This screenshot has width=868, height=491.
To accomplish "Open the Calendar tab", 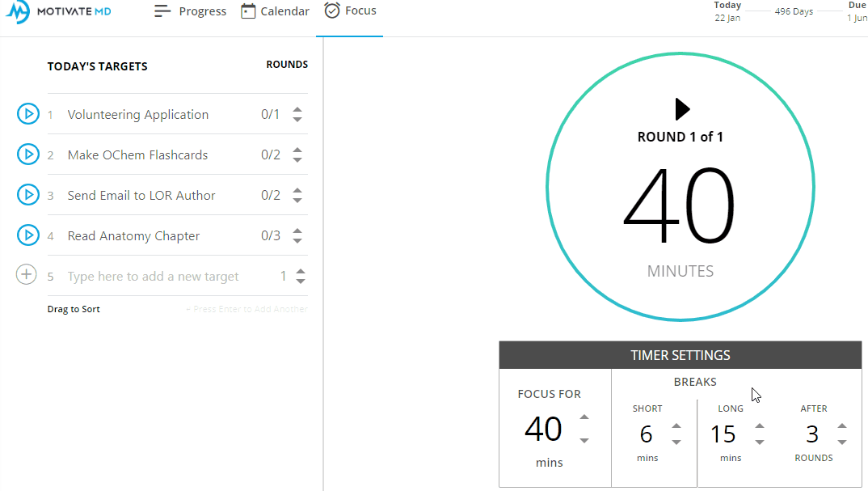I will (275, 11).
